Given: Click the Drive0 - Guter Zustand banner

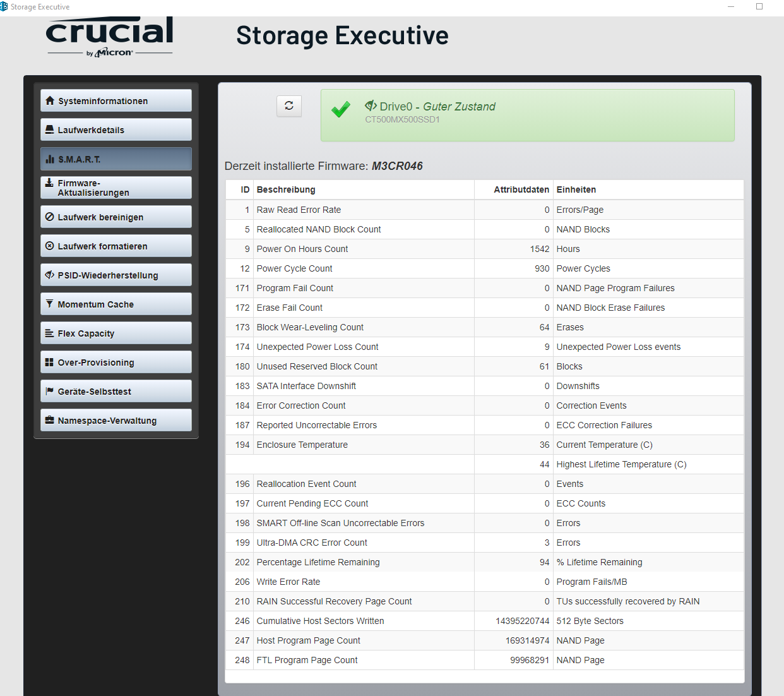Looking at the screenshot, I should 528,115.
